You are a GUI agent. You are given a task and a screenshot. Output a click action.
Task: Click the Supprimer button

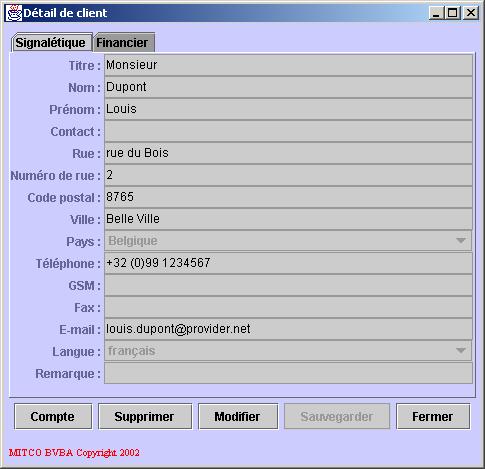click(x=145, y=416)
